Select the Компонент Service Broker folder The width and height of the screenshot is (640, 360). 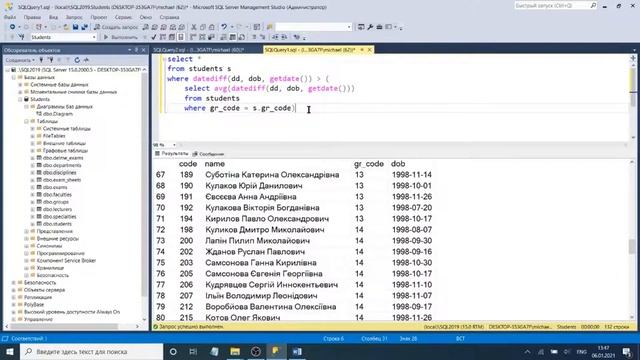tap(66, 260)
